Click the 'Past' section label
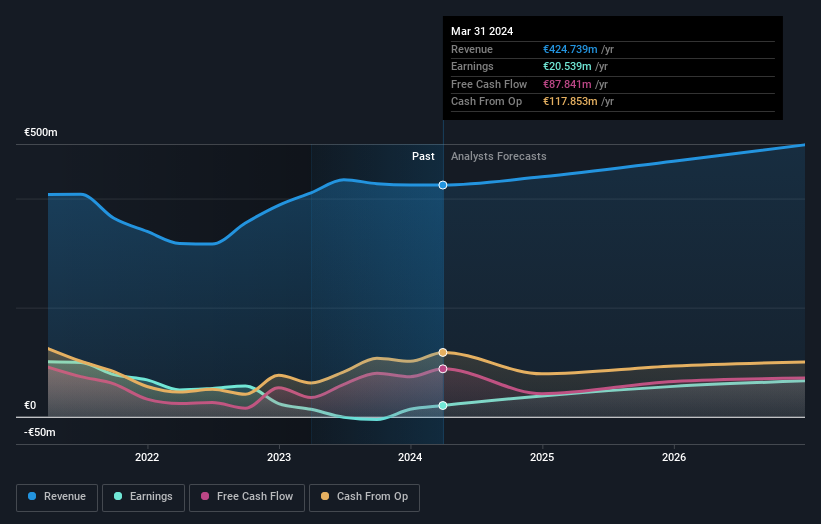Image resolution: width=821 pixels, height=524 pixels. pos(423,156)
